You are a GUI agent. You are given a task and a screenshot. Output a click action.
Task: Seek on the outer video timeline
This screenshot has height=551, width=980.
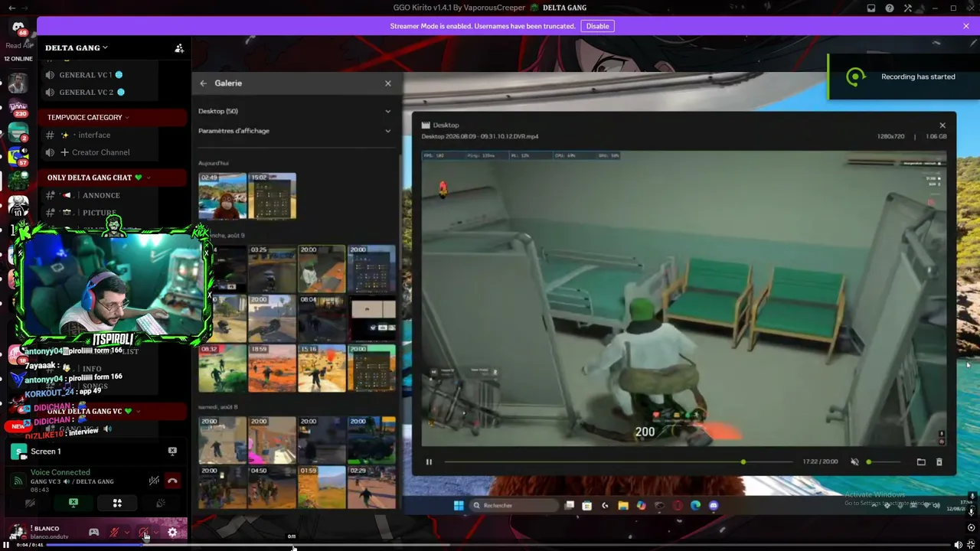click(498, 545)
